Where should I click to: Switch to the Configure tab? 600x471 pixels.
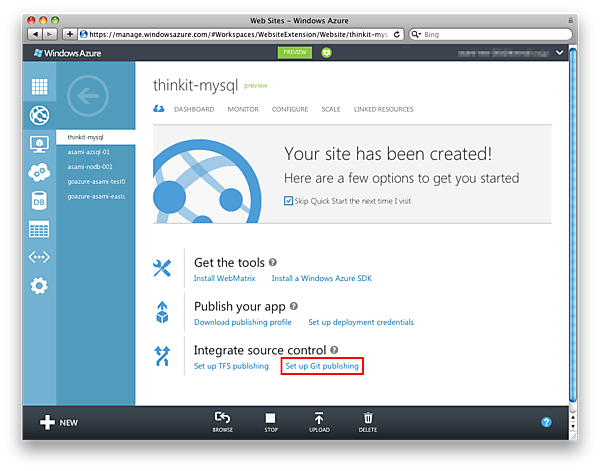(x=290, y=109)
